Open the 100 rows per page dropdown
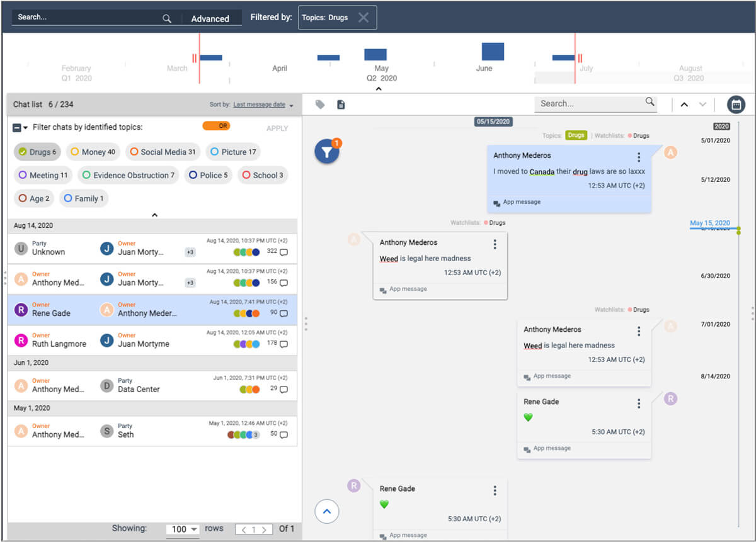Image resolution: width=756 pixels, height=542 pixels. coord(183,529)
